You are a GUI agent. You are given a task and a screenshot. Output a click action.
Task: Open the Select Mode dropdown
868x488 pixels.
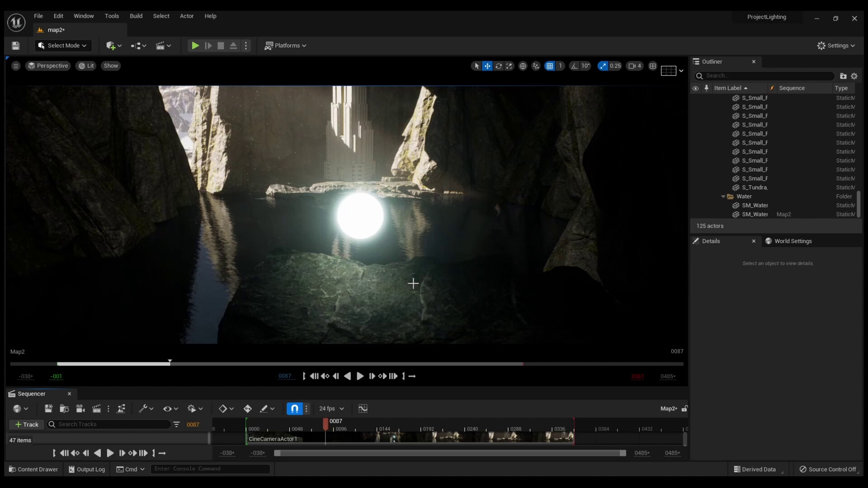[63, 46]
